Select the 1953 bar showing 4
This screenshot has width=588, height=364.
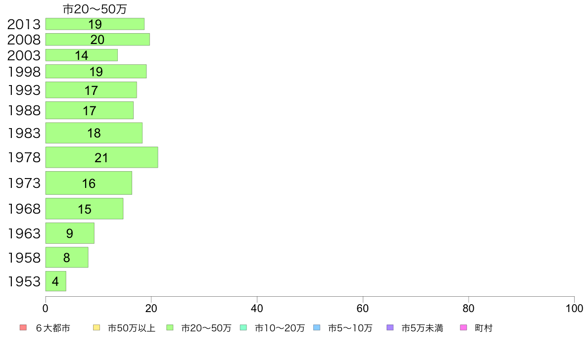click(x=56, y=281)
